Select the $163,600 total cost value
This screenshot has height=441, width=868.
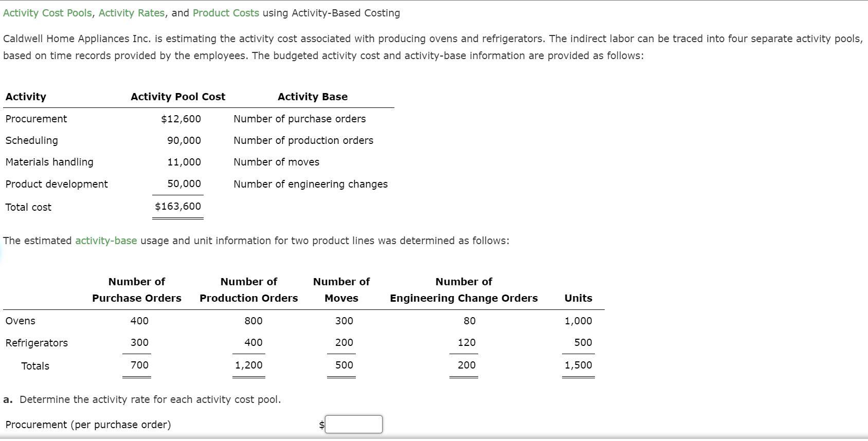tap(178, 206)
